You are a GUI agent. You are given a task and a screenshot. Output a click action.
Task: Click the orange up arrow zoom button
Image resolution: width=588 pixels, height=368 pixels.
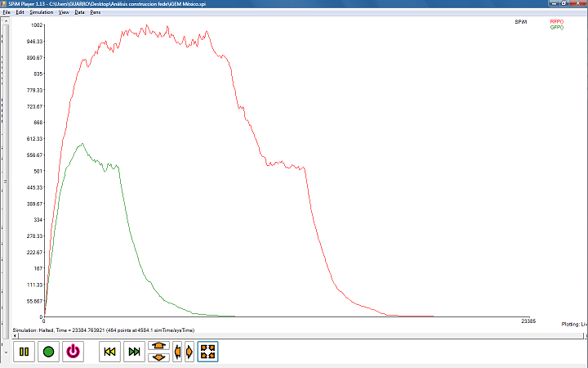158,347
